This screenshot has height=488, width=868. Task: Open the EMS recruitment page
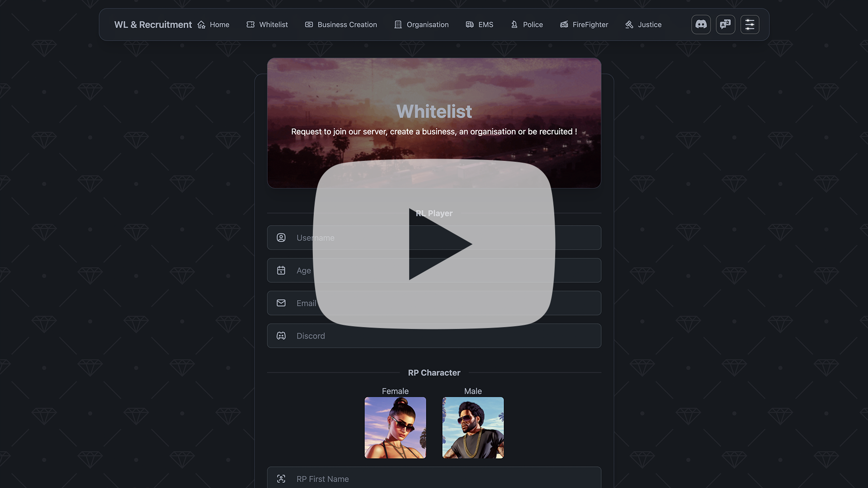tap(480, 24)
